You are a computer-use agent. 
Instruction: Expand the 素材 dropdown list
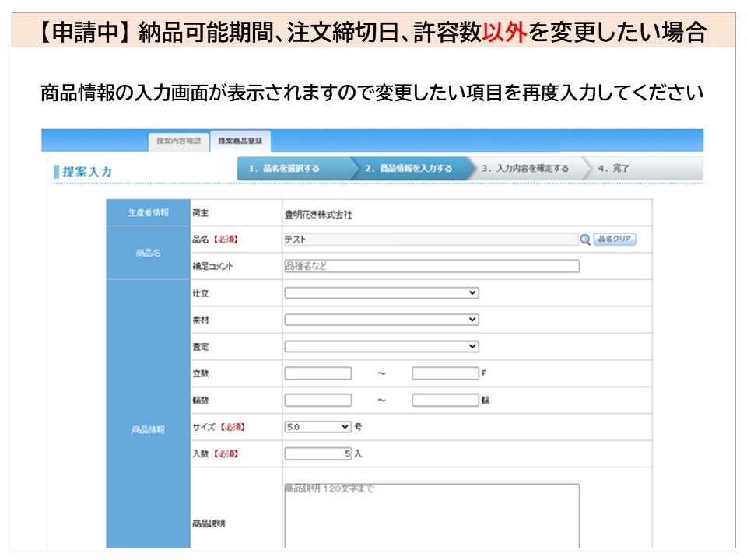coord(381,320)
